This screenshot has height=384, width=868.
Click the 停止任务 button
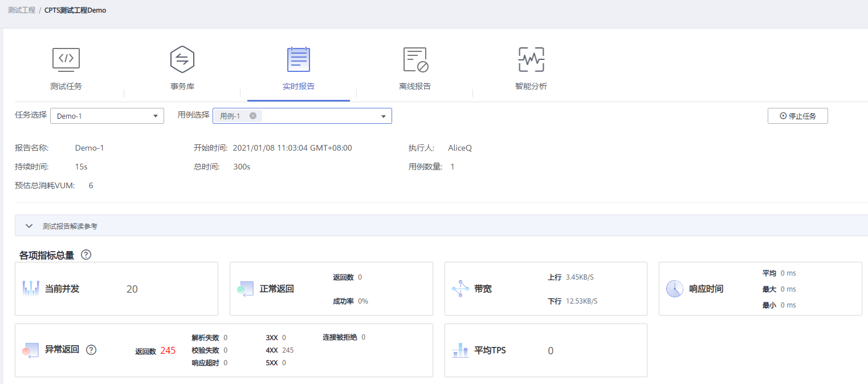click(x=798, y=116)
